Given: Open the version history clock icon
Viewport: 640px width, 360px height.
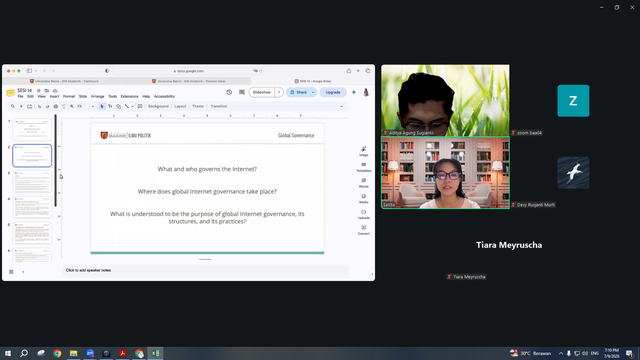Looking at the screenshot, I should tap(229, 92).
